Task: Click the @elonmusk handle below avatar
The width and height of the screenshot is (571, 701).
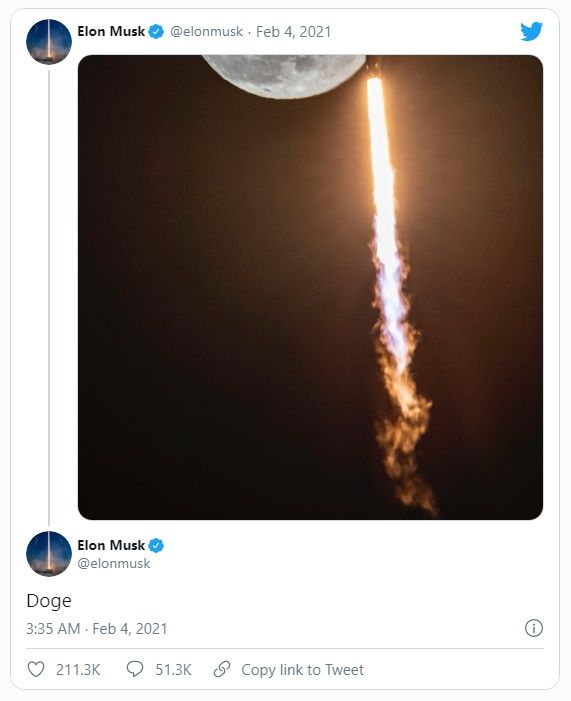Action: (x=114, y=563)
